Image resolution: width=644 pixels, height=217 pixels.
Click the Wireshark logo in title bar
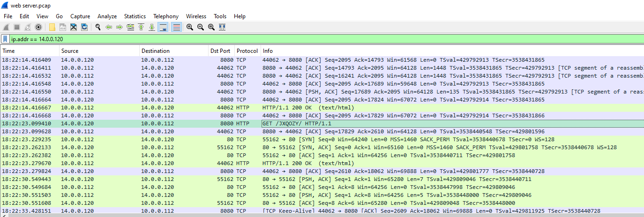(x=5, y=5)
